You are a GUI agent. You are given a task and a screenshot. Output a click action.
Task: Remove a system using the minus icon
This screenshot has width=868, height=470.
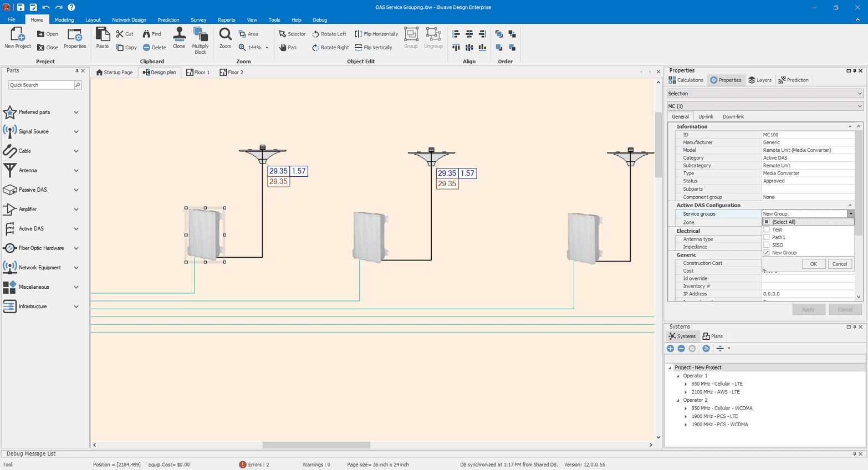pyautogui.click(x=681, y=348)
